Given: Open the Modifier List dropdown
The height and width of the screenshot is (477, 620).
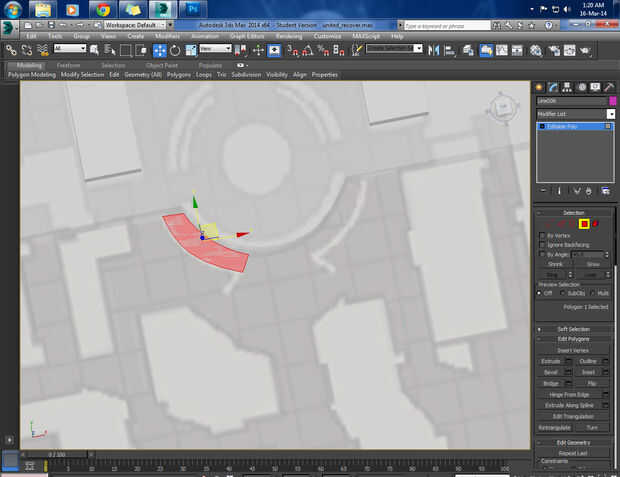Looking at the screenshot, I should click(611, 114).
